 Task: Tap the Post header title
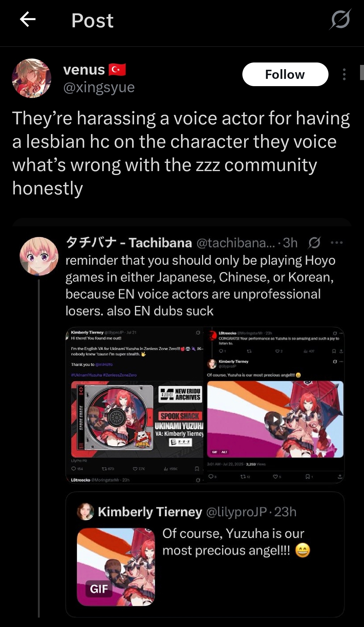pos(92,20)
